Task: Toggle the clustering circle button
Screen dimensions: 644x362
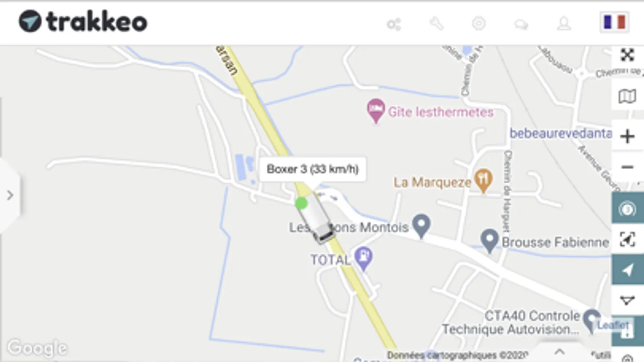Action: point(627,209)
